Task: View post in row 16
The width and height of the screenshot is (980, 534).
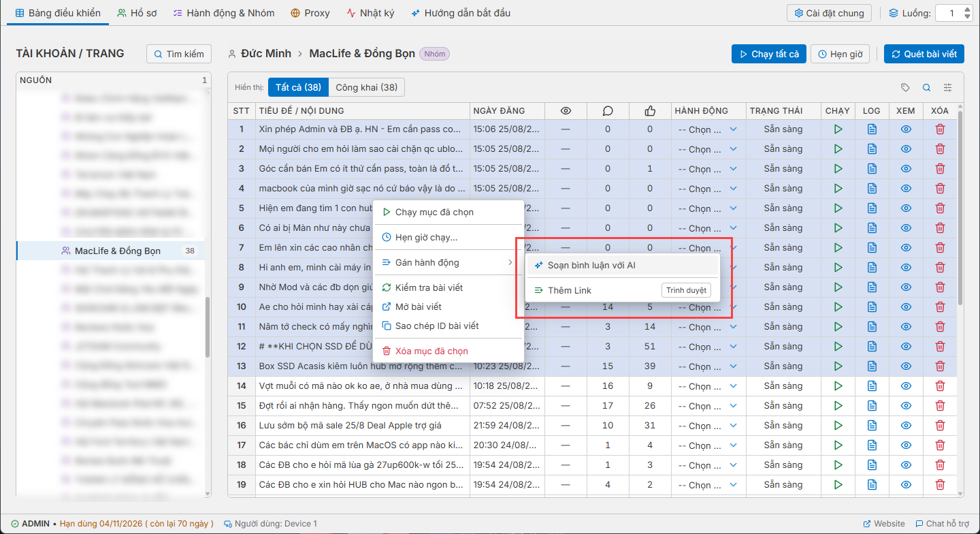Action: (x=906, y=426)
